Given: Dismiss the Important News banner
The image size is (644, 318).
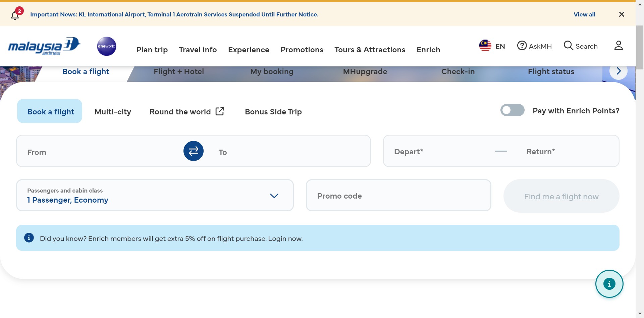Looking at the screenshot, I should pos(622,14).
